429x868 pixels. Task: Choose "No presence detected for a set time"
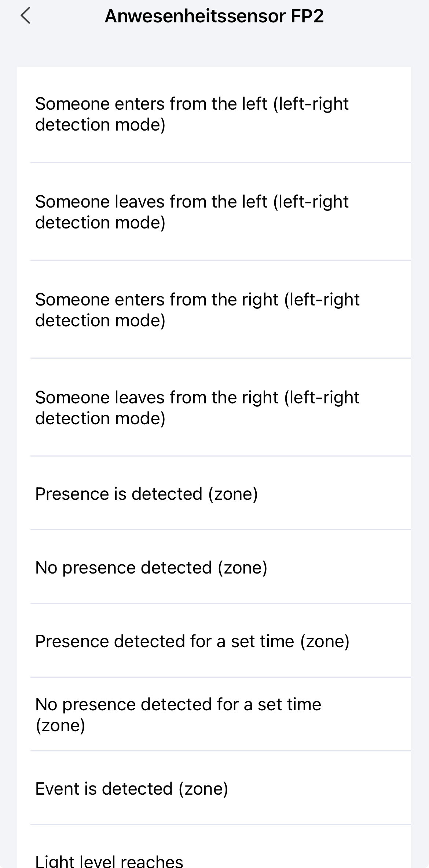click(x=214, y=714)
